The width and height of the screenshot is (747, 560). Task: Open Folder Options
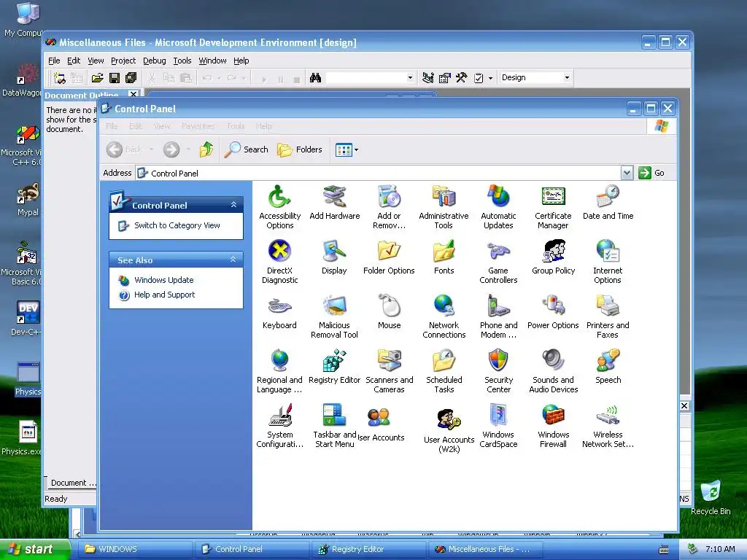(389, 258)
